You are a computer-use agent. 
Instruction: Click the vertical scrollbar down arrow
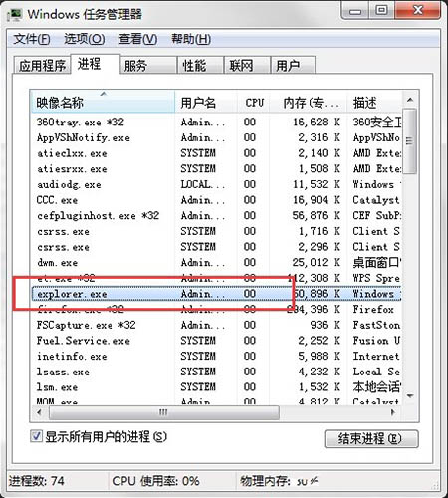pos(410,396)
